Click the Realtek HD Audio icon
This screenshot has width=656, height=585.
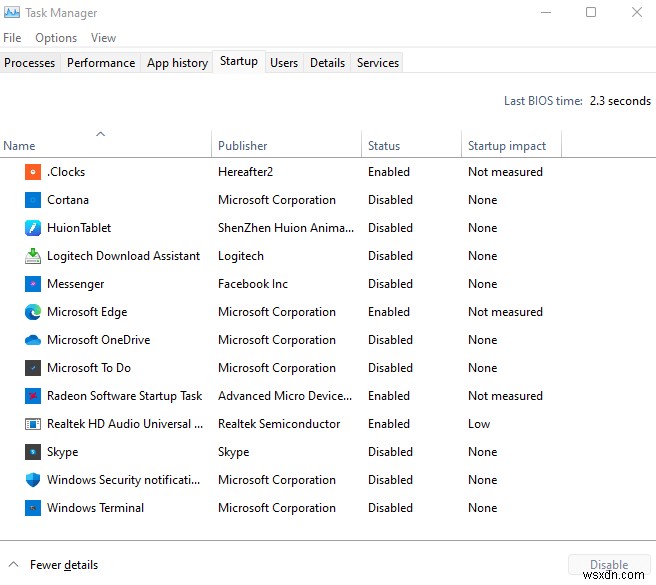pyautogui.click(x=33, y=424)
